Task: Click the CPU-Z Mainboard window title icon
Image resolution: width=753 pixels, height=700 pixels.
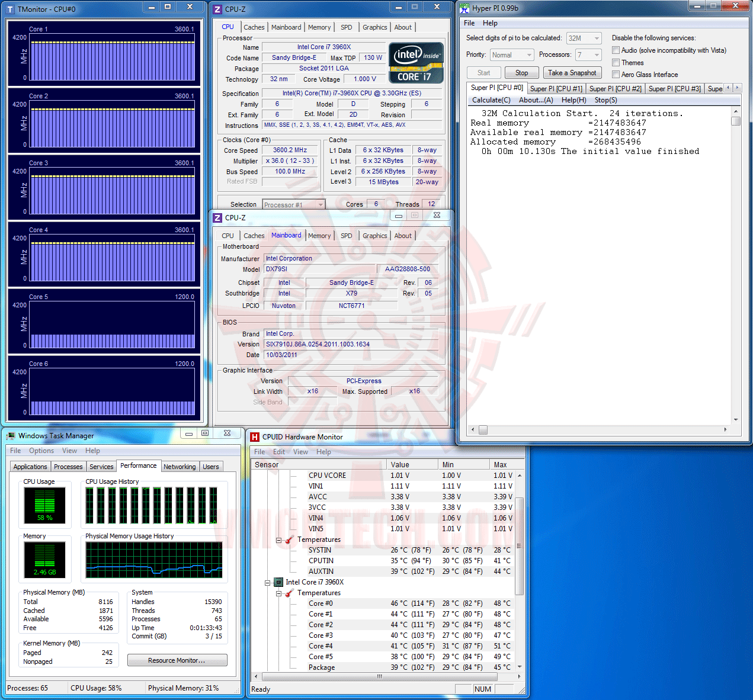Action: pos(217,218)
